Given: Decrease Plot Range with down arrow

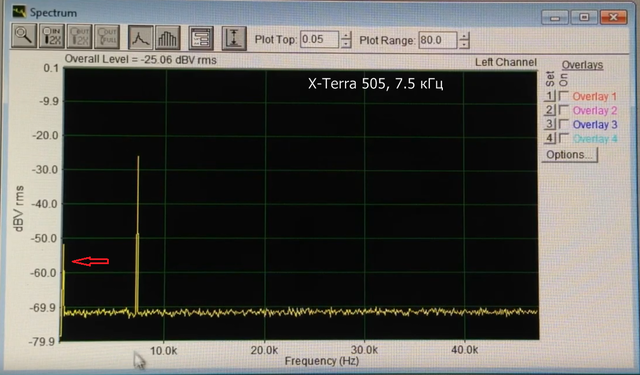Looking at the screenshot, I should (x=464, y=45).
